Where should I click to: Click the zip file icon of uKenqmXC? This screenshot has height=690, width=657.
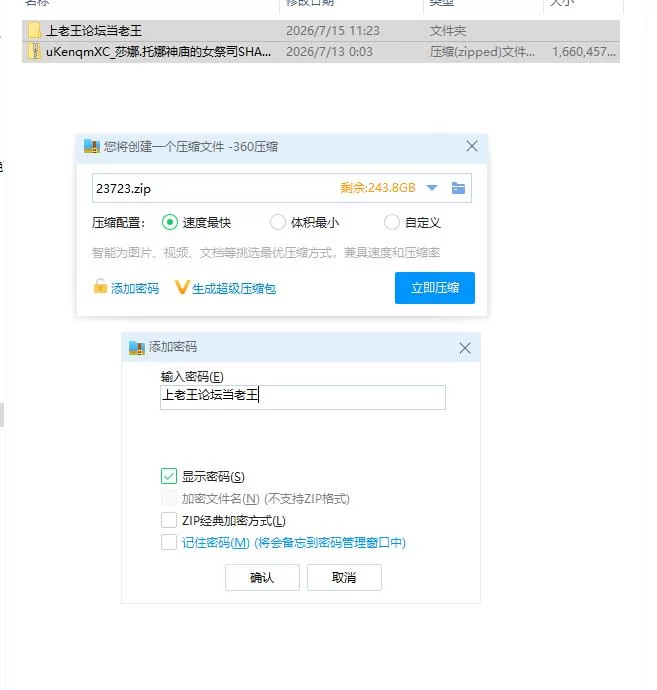(x=34, y=51)
